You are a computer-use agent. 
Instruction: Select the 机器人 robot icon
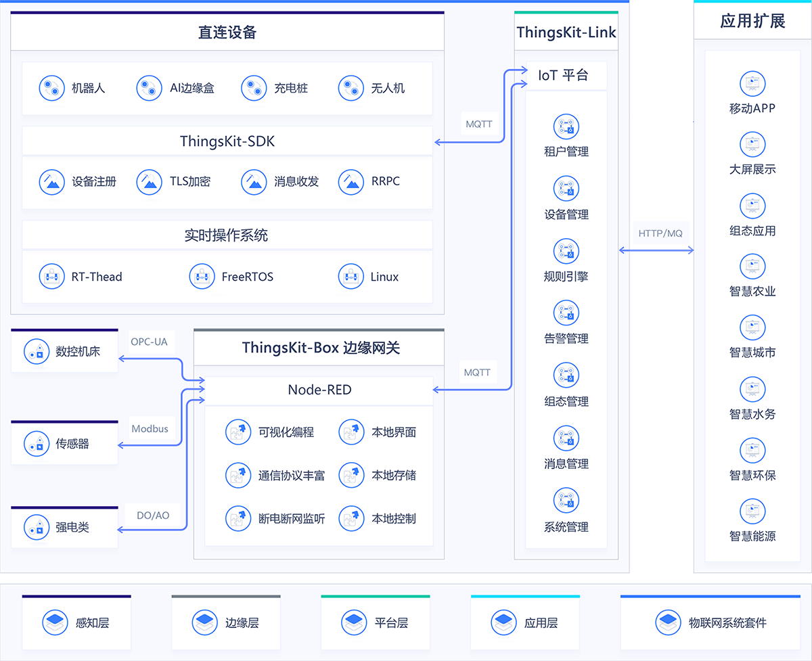[x=52, y=88]
